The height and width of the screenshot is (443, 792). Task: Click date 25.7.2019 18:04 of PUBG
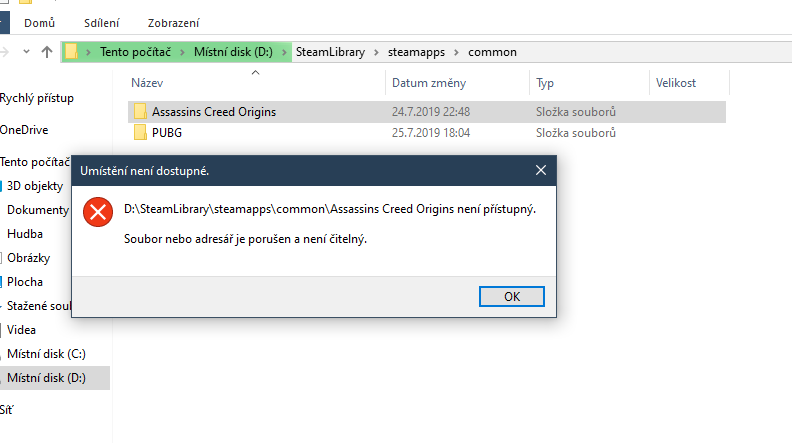coord(431,133)
